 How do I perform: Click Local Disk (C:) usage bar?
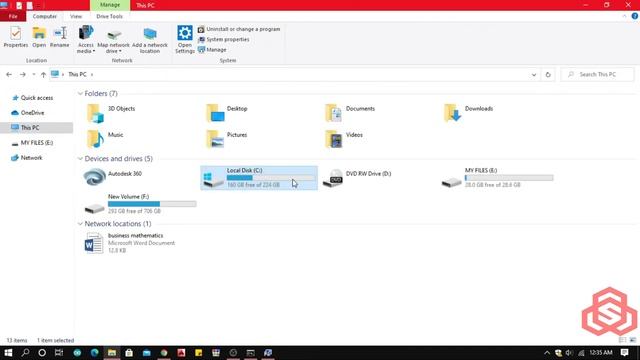pos(271,178)
